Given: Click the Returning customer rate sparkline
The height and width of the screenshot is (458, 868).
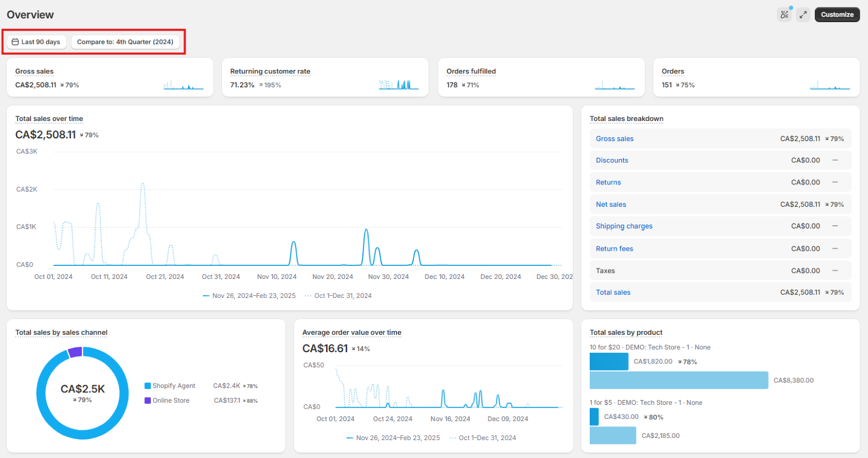Looking at the screenshot, I should (399, 85).
